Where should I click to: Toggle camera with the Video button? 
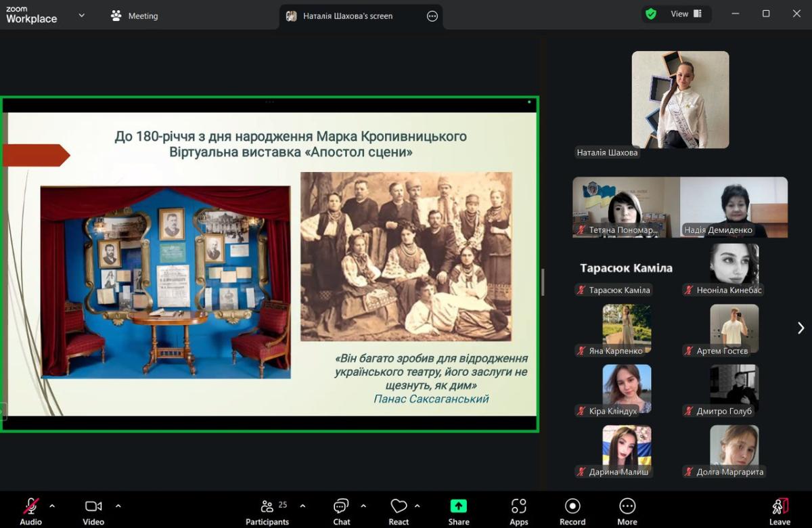[93, 506]
